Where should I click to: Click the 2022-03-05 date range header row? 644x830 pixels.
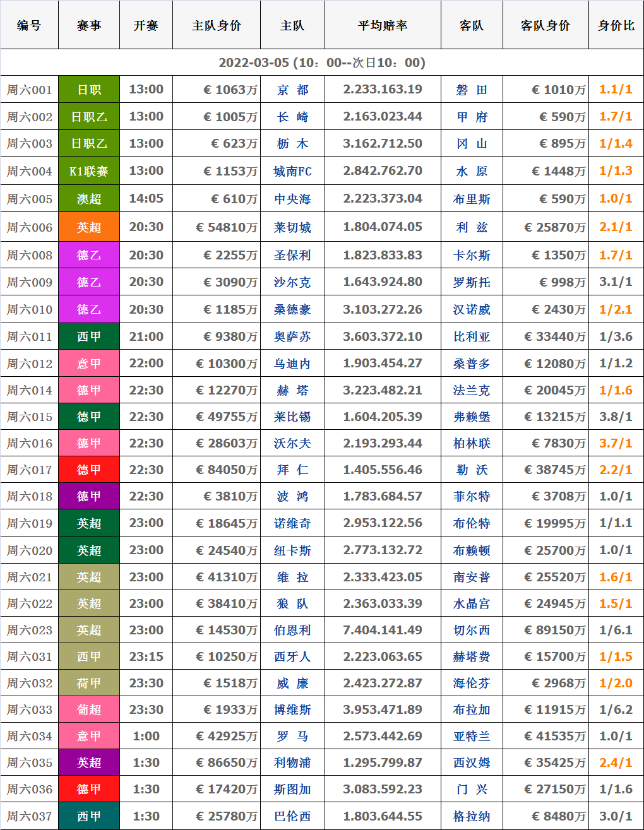click(x=322, y=63)
